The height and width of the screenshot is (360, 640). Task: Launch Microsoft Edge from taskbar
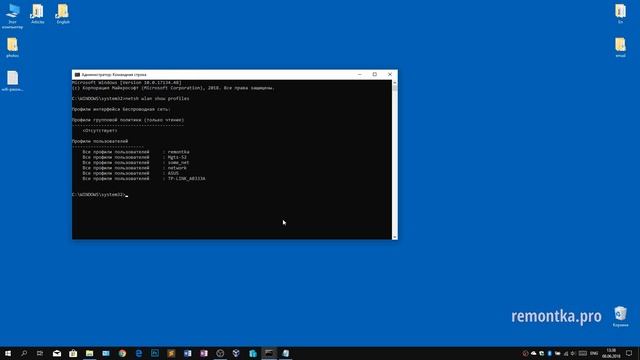[x=139, y=353]
